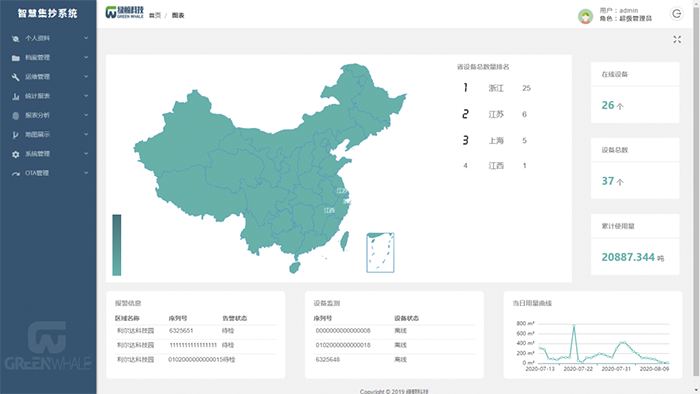Click the peak point of usage curve
This screenshot has height=394, width=700.
(x=574, y=326)
